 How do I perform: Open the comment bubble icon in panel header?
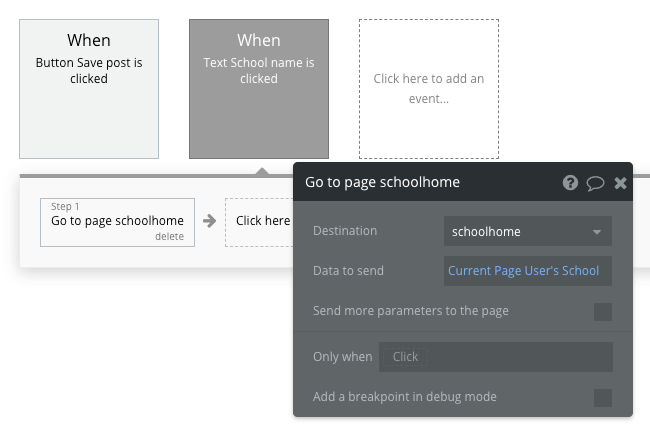pos(595,183)
